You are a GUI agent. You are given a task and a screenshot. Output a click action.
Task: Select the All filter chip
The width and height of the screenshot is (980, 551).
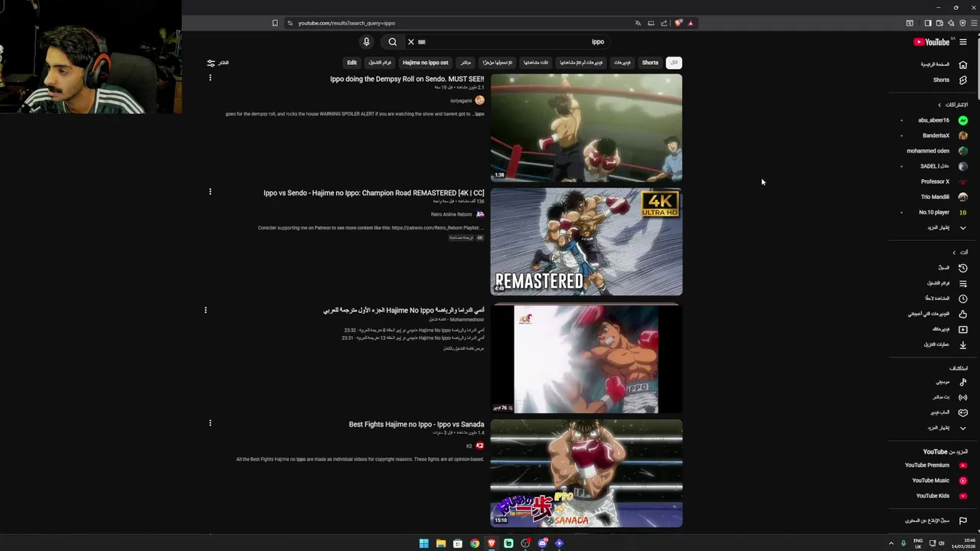tap(674, 63)
